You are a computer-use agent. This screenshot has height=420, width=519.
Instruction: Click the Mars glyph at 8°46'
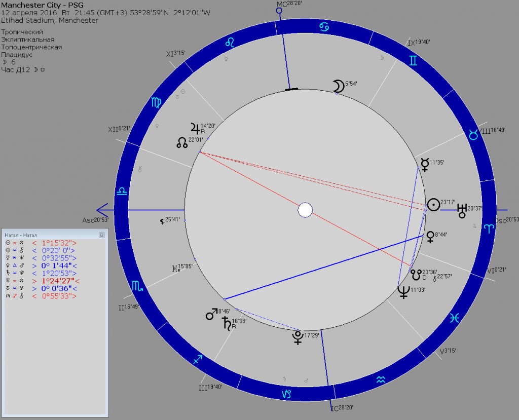[x=211, y=315]
